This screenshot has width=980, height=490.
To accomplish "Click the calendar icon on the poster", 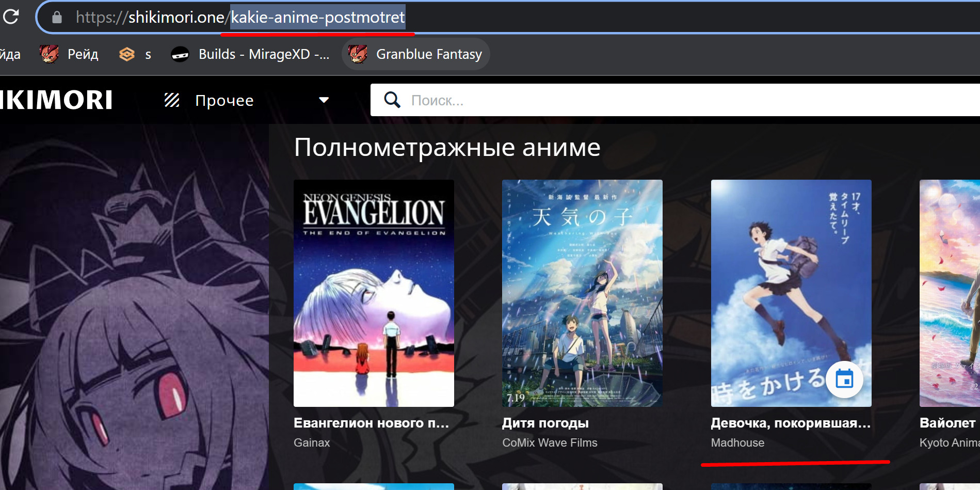I will tap(844, 380).
